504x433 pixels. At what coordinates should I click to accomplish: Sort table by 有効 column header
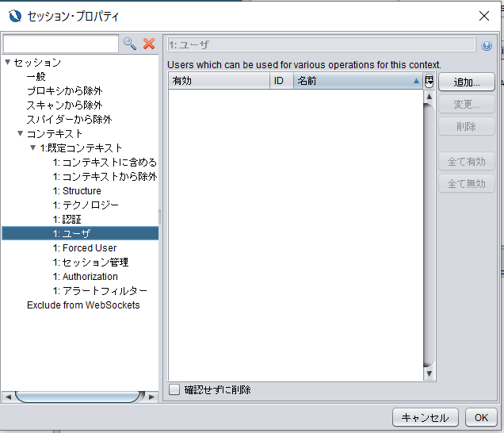(220, 81)
